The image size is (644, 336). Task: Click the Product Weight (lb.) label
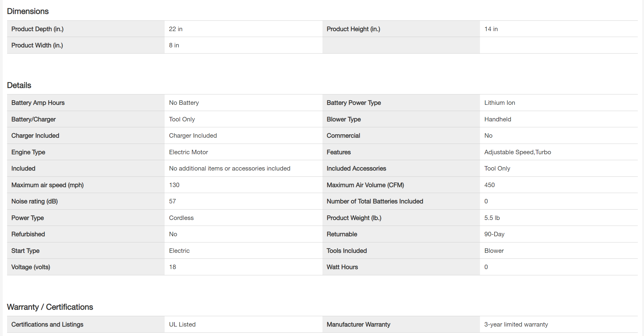(354, 218)
